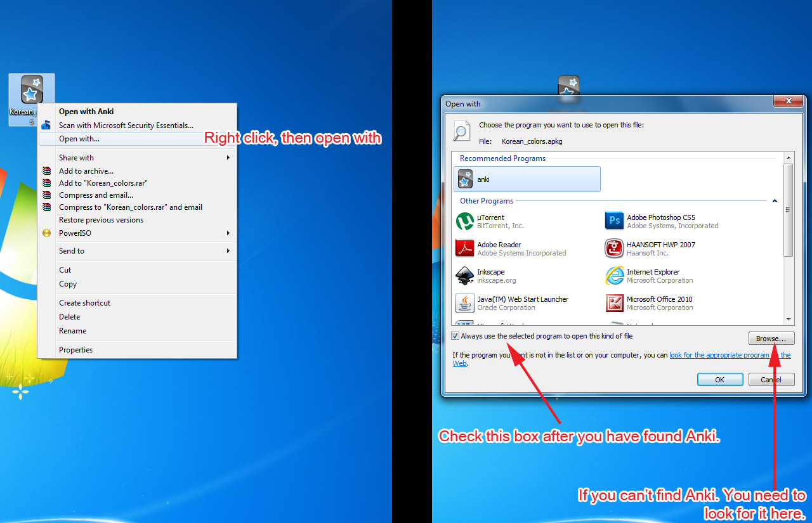Click the program list scroll down arrow
812x523 pixels.
[x=789, y=320]
